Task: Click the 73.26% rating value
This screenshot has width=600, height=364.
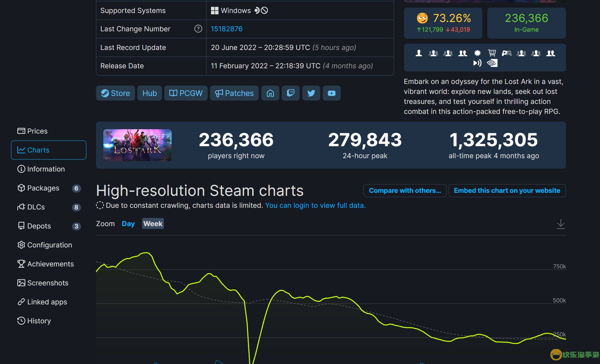Action: click(452, 18)
